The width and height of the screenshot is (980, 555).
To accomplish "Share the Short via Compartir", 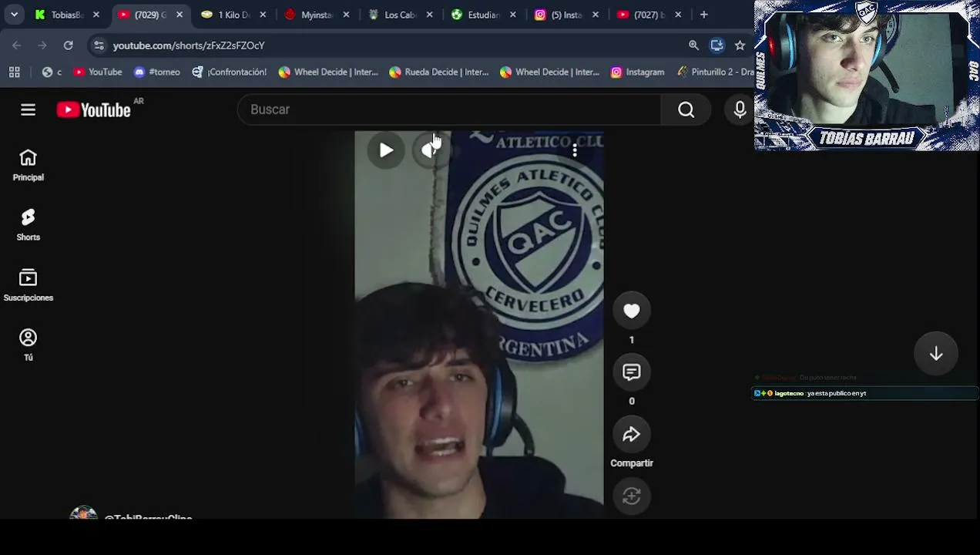I will [631, 434].
